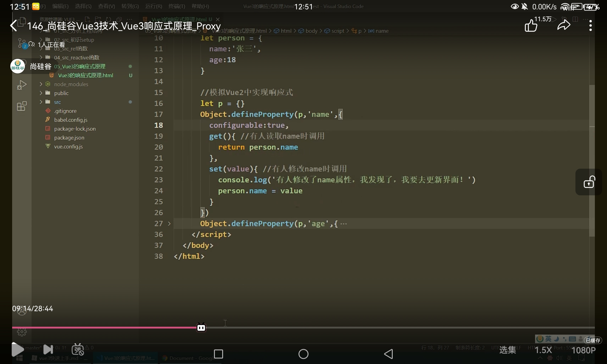Expand the public folder in explorer

(x=61, y=93)
